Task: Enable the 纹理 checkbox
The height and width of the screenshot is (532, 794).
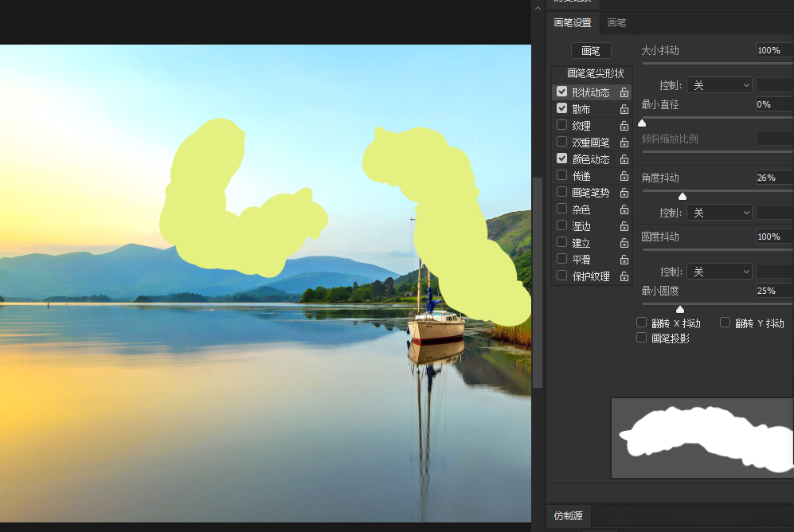Action: click(561, 124)
